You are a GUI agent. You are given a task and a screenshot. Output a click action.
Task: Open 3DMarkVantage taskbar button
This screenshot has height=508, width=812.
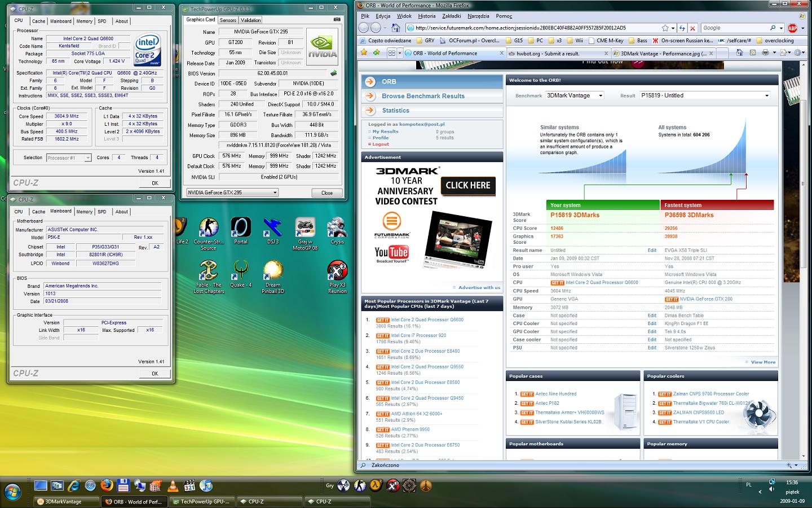[x=67, y=501]
